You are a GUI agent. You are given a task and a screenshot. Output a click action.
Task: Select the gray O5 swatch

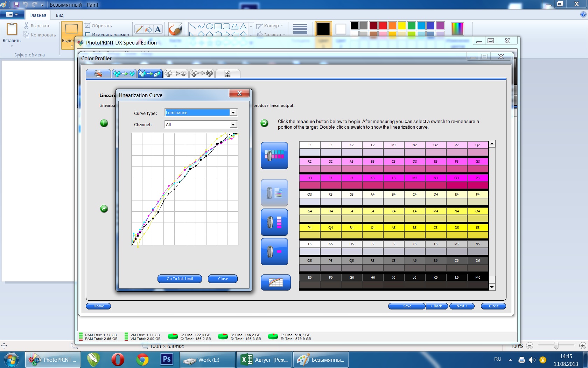(310, 265)
